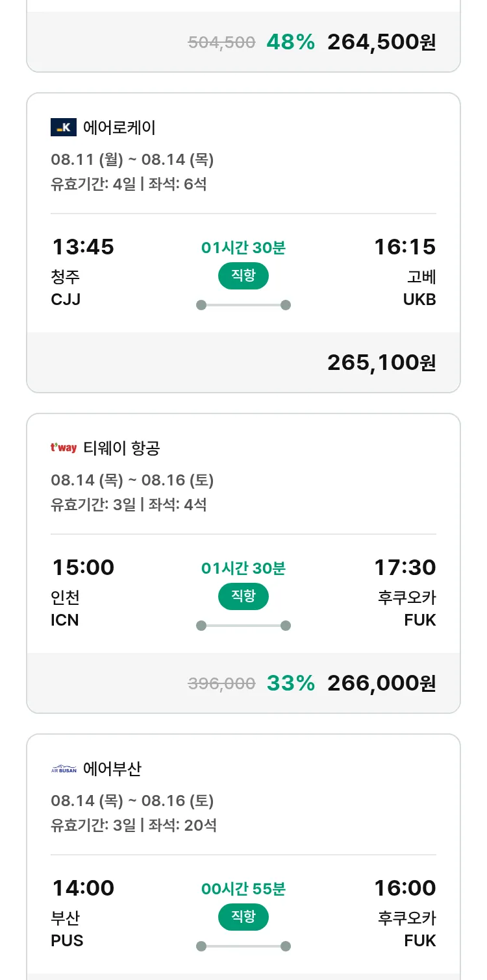Click route line of Busan to Fukuoka flight
This screenshot has height=980, width=487.
pos(243,946)
